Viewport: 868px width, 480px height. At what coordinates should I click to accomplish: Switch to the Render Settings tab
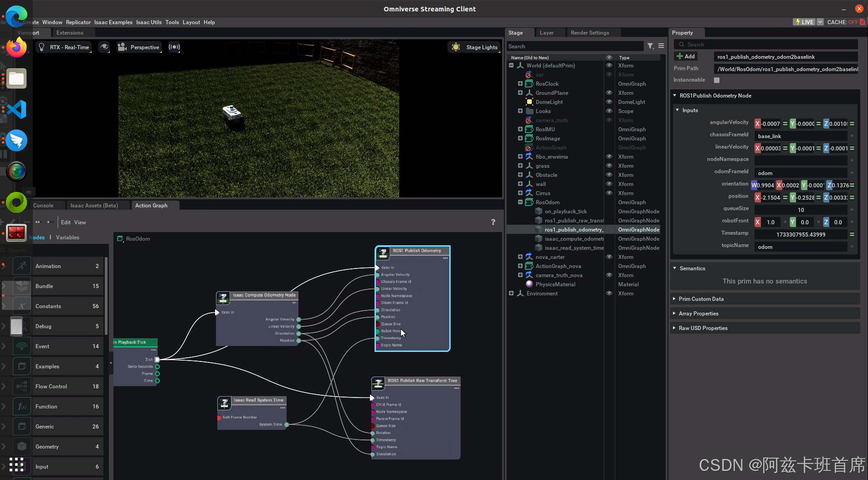[590, 33]
